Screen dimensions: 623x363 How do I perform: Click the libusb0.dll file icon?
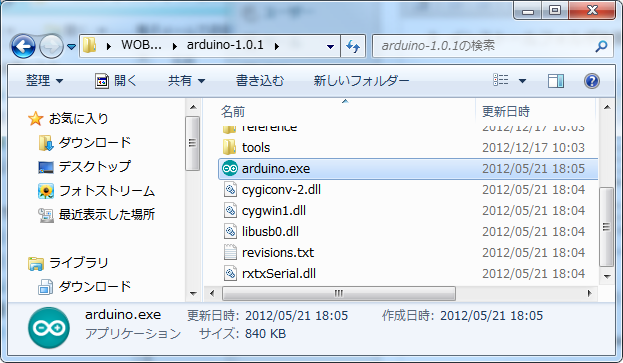[230, 232]
